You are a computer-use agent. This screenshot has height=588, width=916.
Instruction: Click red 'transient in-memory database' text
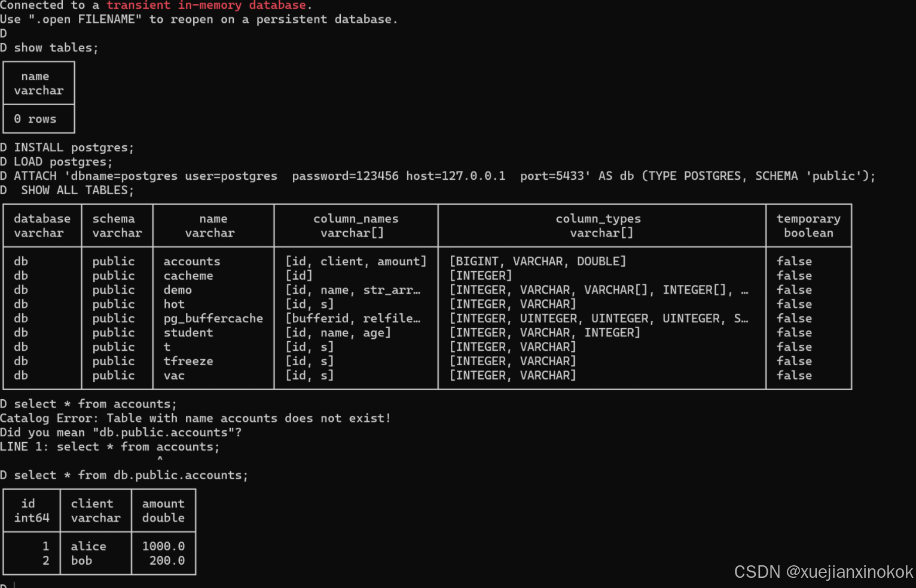[206, 5]
